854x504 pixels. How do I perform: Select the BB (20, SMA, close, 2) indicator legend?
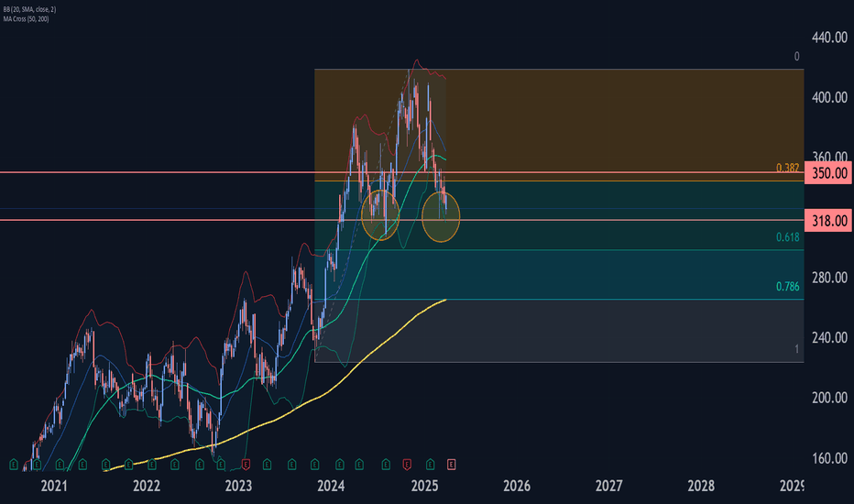click(x=29, y=10)
